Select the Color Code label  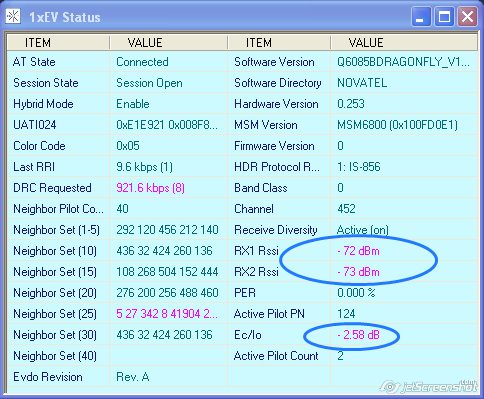tap(39, 146)
